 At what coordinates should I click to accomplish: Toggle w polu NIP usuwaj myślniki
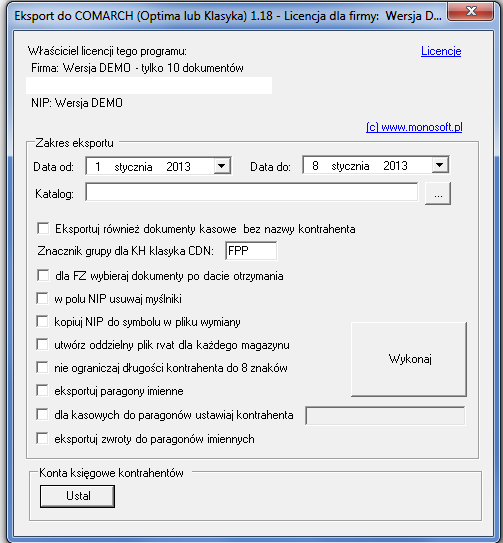coord(42,299)
